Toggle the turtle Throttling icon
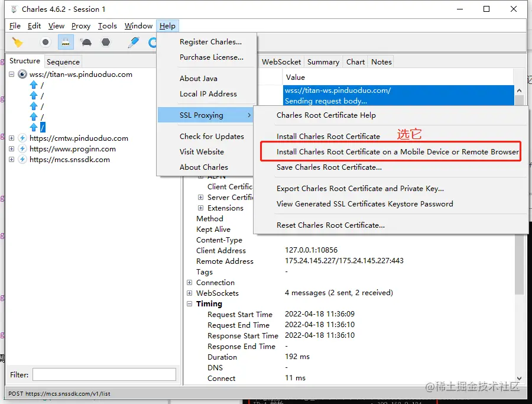This screenshot has width=532, height=404. (86, 42)
